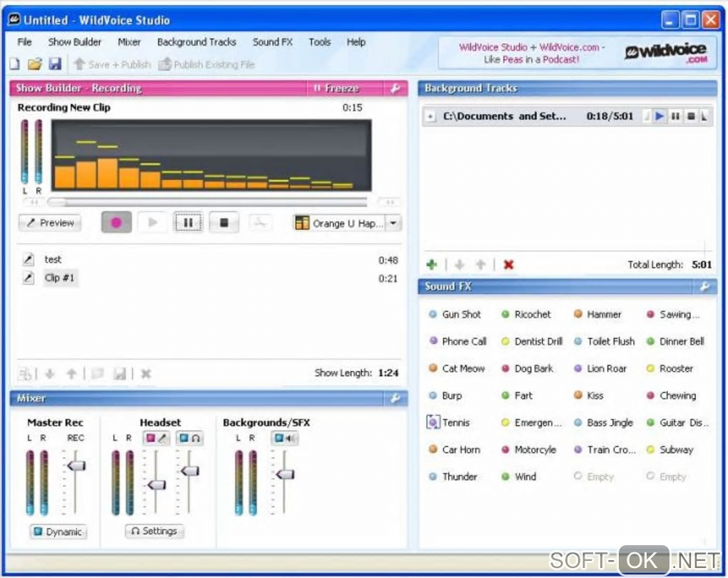
Task: Select the test clip row
Action: [209, 260]
